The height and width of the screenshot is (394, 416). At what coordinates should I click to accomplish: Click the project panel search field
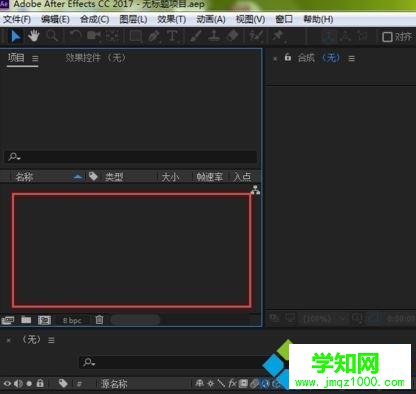click(x=130, y=156)
